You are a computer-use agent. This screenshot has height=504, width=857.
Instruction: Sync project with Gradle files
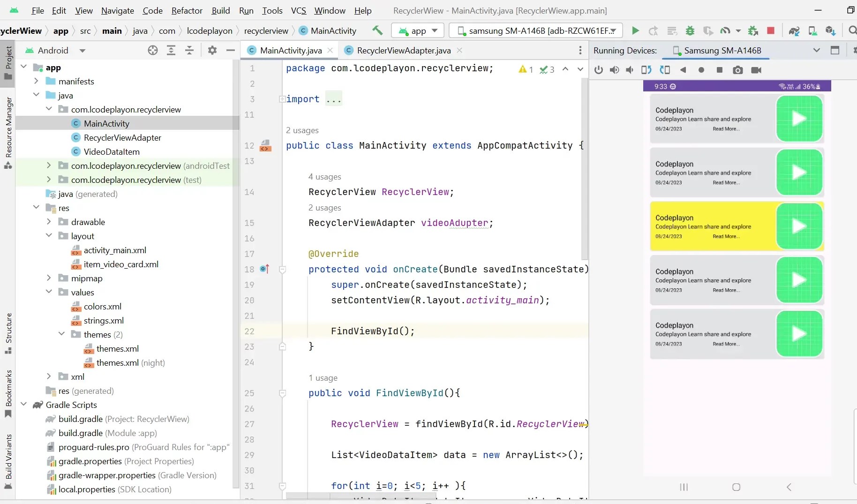point(794,30)
